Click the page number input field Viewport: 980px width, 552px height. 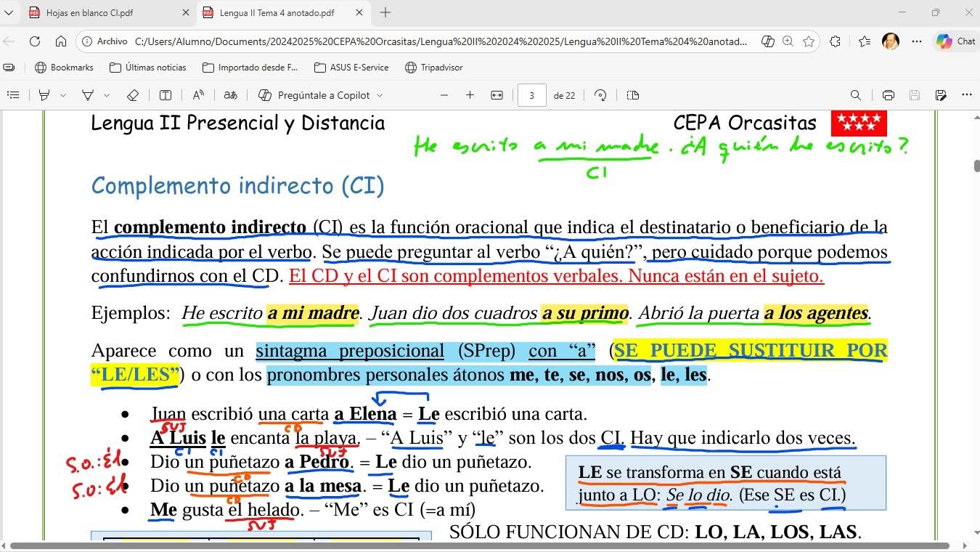click(x=531, y=95)
